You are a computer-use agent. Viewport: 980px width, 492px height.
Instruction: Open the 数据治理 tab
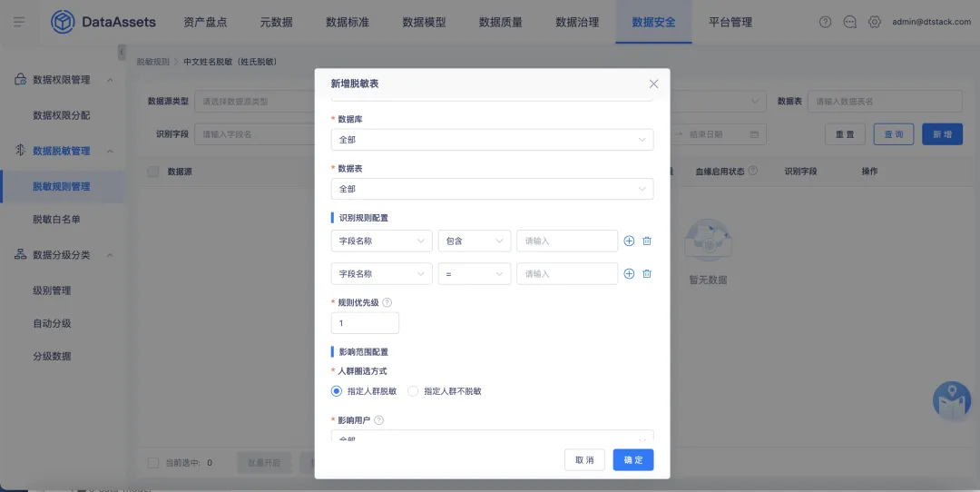click(577, 22)
